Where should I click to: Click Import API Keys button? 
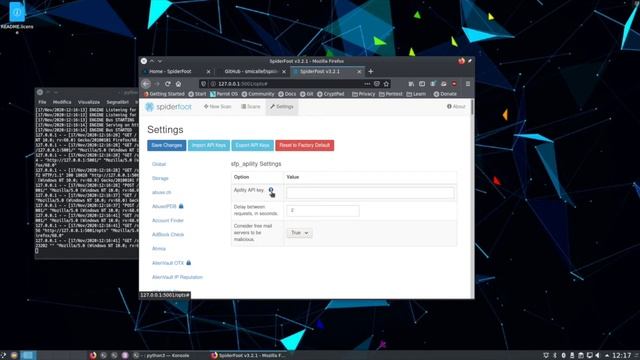point(209,145)
